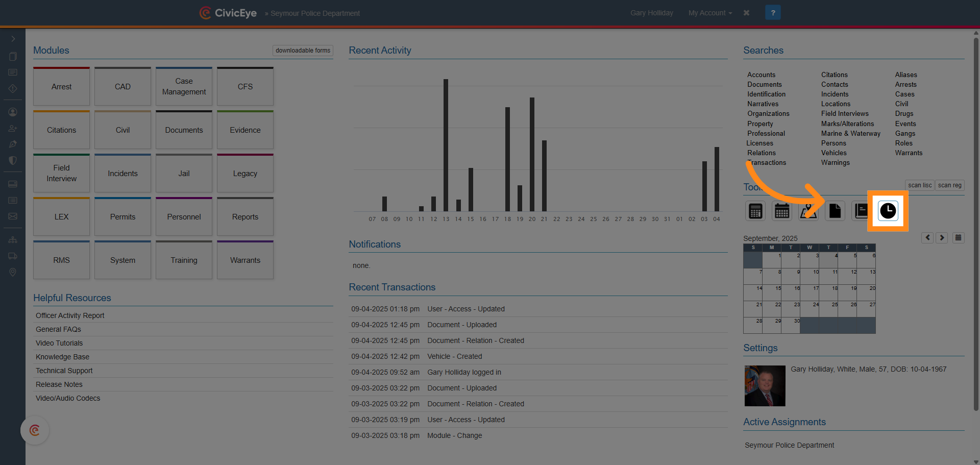
Task: Click the sidebar org hierarchy icon
Action: tap(13, 240)
